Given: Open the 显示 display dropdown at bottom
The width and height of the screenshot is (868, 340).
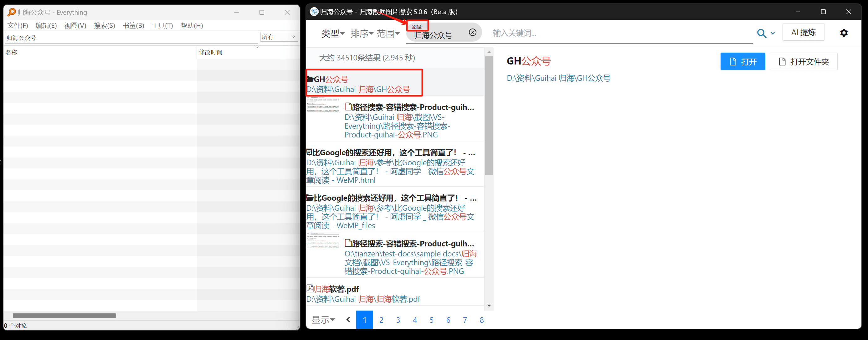Looking at the screenshot, I should pos(323,320).
